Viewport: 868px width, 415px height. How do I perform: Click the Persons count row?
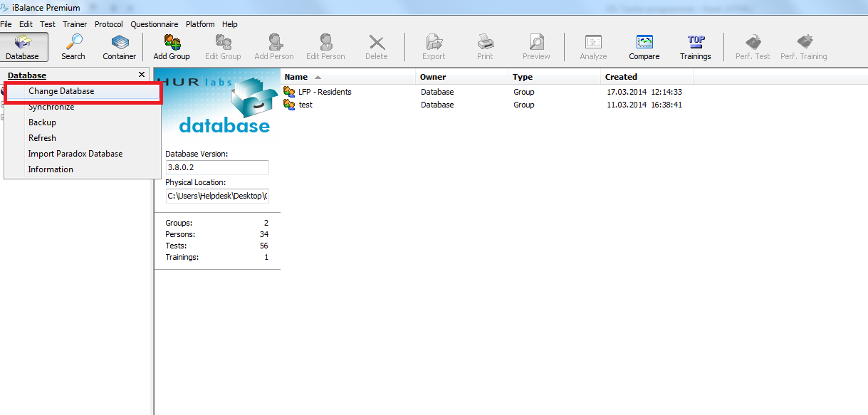217,234
